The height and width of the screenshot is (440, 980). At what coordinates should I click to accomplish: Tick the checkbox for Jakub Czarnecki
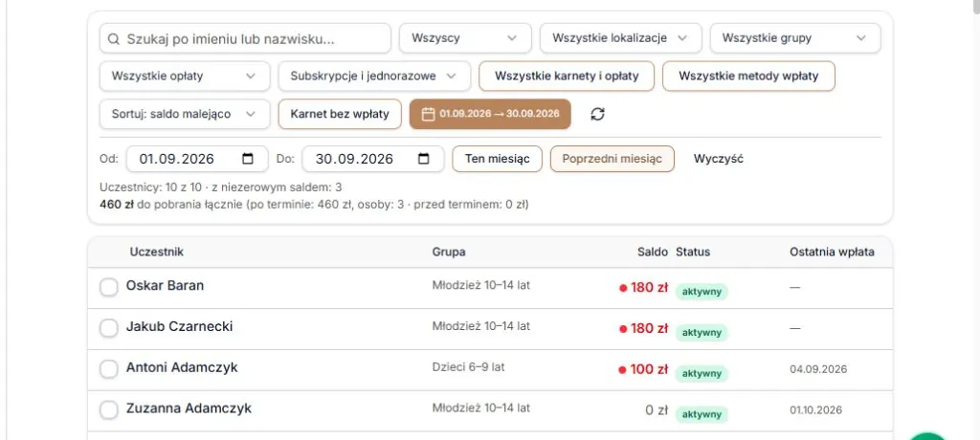(x=109, y=328)
